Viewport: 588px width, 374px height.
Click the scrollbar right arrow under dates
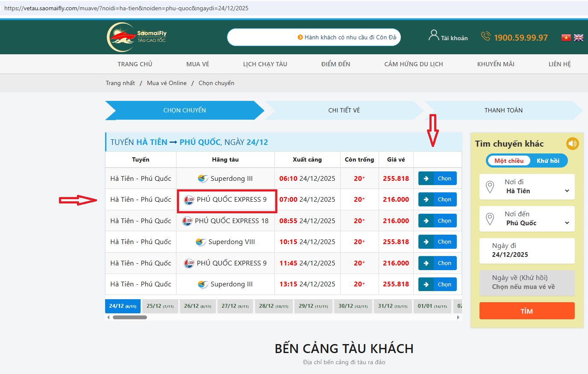click(458, 317)
